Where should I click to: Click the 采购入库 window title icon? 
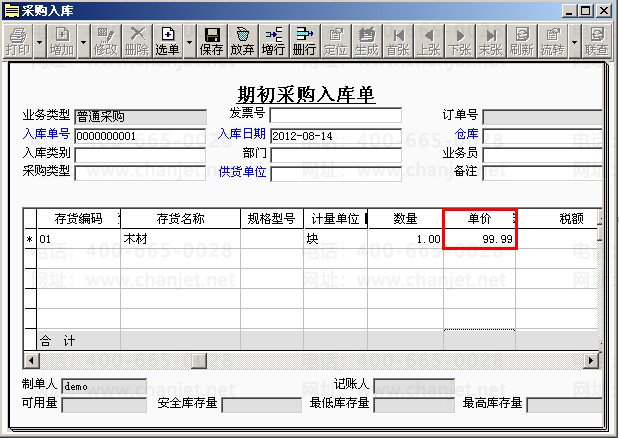(11, 11)
